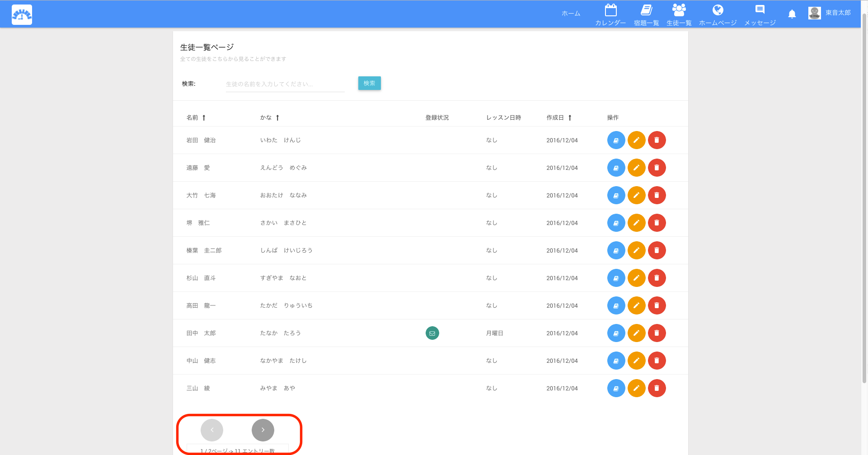This screenshot has height=455, width=868.
Task: Go to previous page with left chevron
Action: click(x=212, y=430)
